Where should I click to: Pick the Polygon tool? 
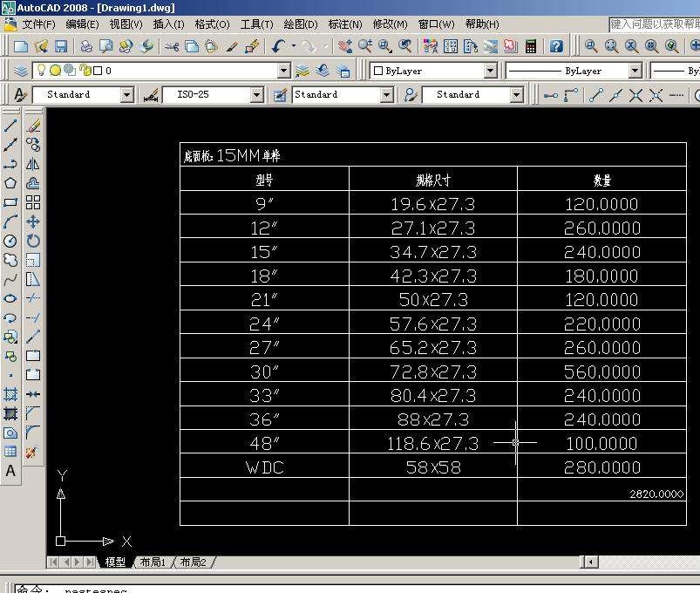pyautogui.click(x=10, y=183)
